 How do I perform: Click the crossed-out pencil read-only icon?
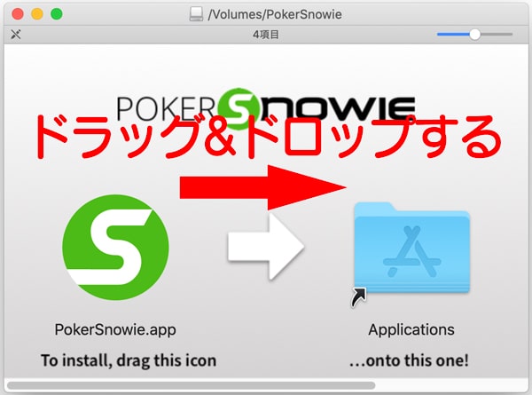coord(15,35)
